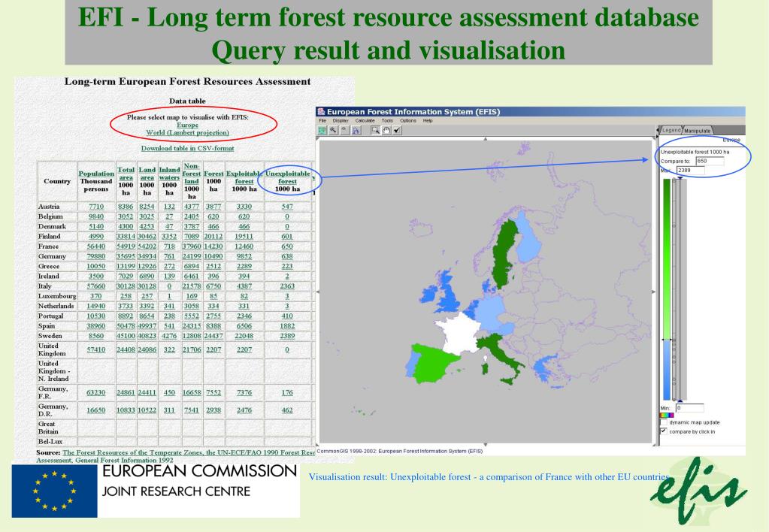Click Germany, D.R. unexploitable value 462

coord(287,410)
